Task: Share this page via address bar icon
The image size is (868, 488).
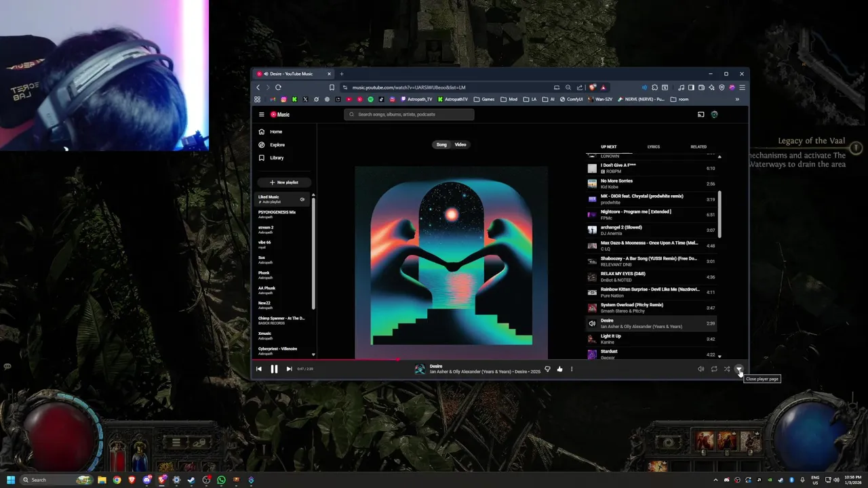Action: (580, 87)
